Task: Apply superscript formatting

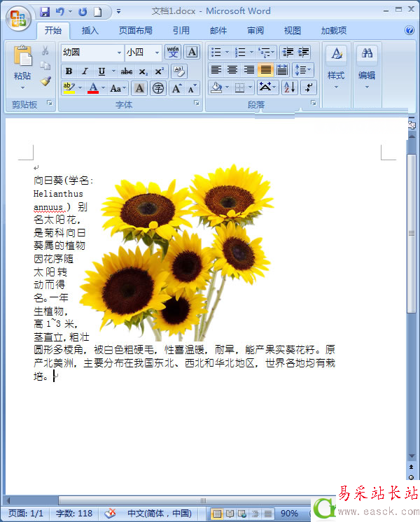Action: (x=159, y=71)
